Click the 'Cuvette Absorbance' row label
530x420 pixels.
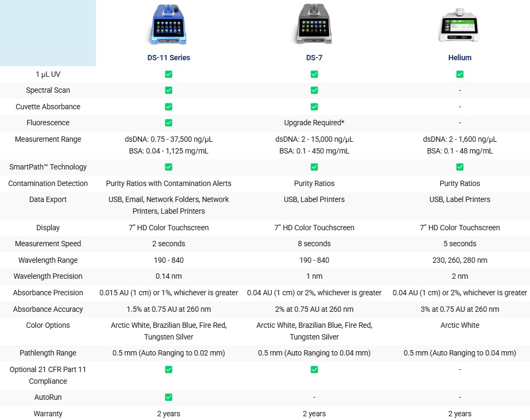[x=48, y=107]
